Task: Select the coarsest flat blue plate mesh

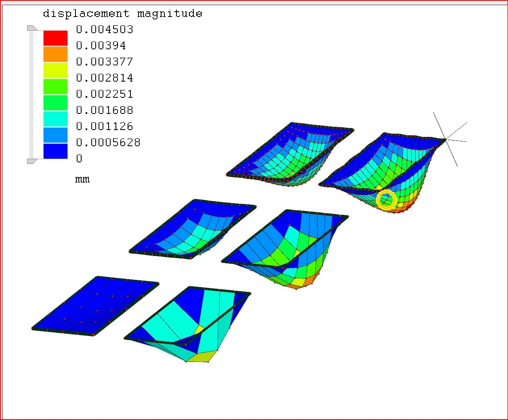Action: [95, 306]
